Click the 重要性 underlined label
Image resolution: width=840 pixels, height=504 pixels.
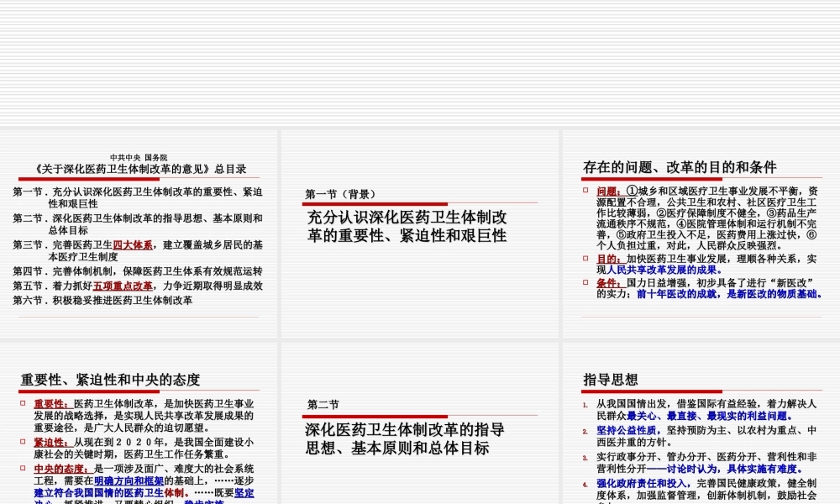tap(45, 402)
